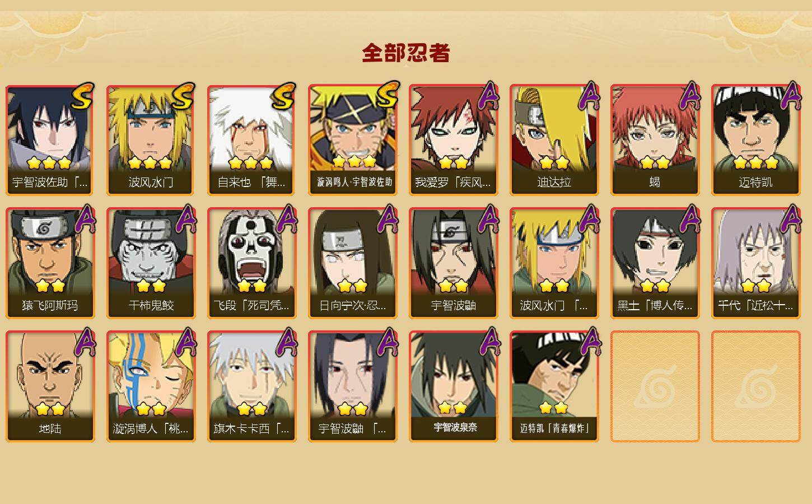Select the 漩涡博人 ninja card
Viewport: 812px width, 504px height.
pyautogui.click(x=151, y=386)
